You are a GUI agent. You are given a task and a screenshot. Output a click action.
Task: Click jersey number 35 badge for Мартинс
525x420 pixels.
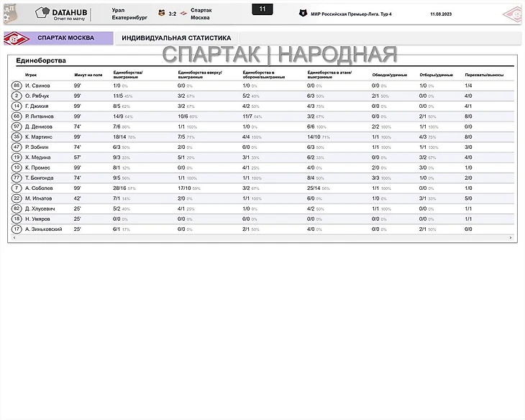click(16, 137)
